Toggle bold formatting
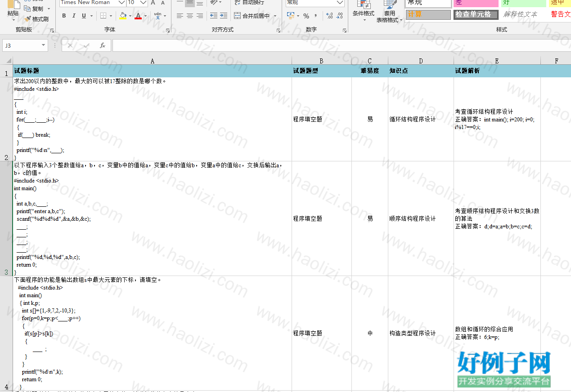The height and width of the screenshot is (392, 571). click(x=64, y=16)
